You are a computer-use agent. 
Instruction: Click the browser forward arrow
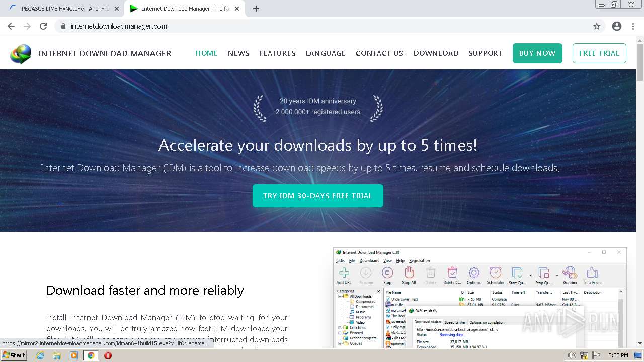coord(27,26)
